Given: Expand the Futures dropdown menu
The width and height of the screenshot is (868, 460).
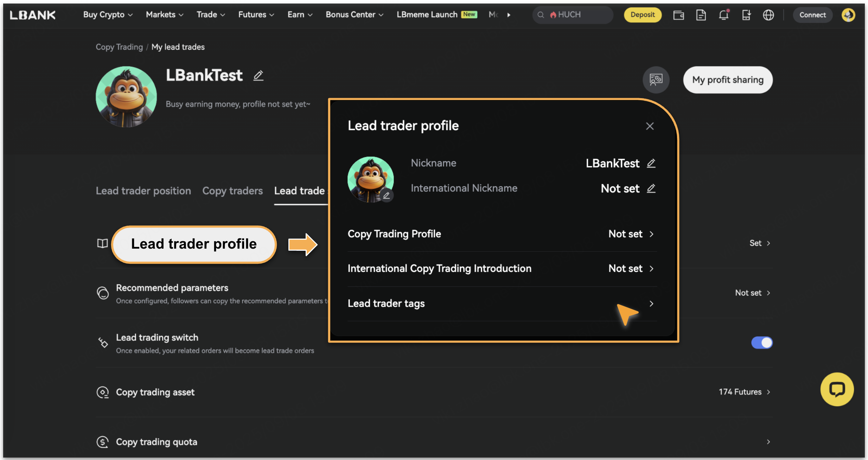Looking at the screenshot, I should point(256,15).
